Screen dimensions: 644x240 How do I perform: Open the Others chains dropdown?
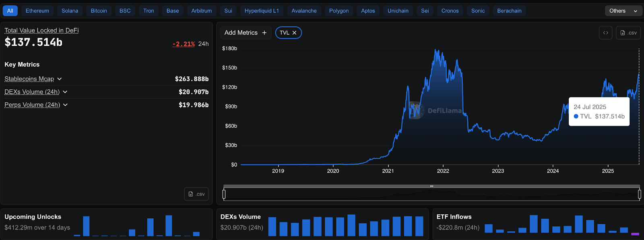point(623,11)
